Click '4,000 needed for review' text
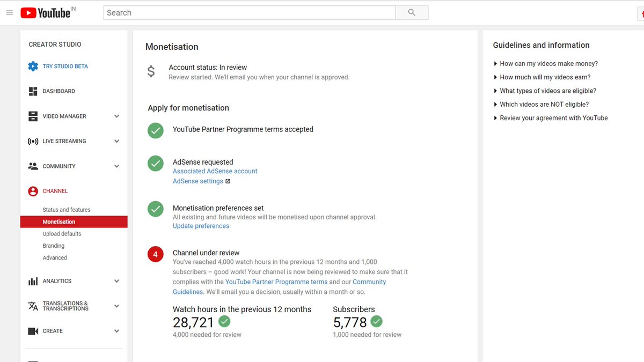This screenshot has height=362, width=644. (207, 335)
